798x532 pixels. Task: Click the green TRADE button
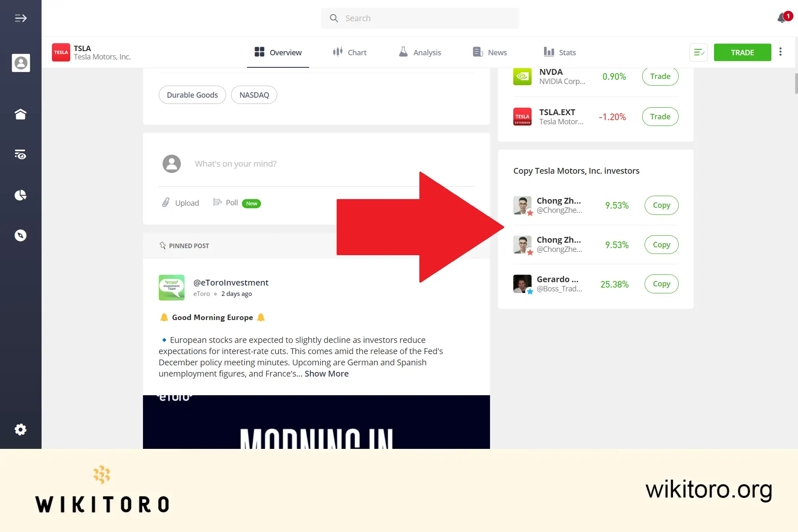[743, 52]
